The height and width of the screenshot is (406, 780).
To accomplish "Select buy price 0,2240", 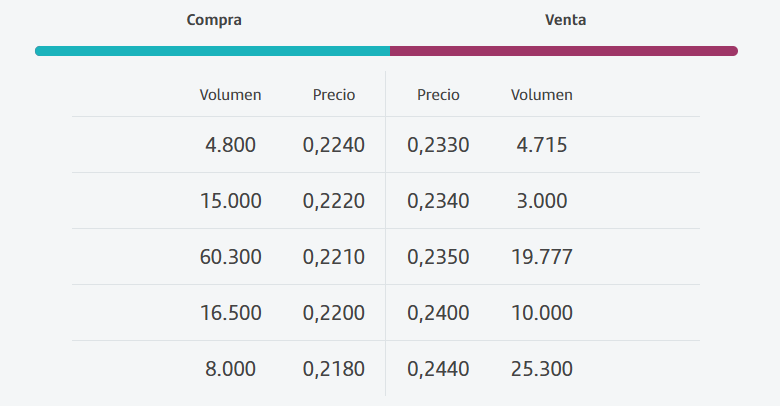I will [334, 145].
